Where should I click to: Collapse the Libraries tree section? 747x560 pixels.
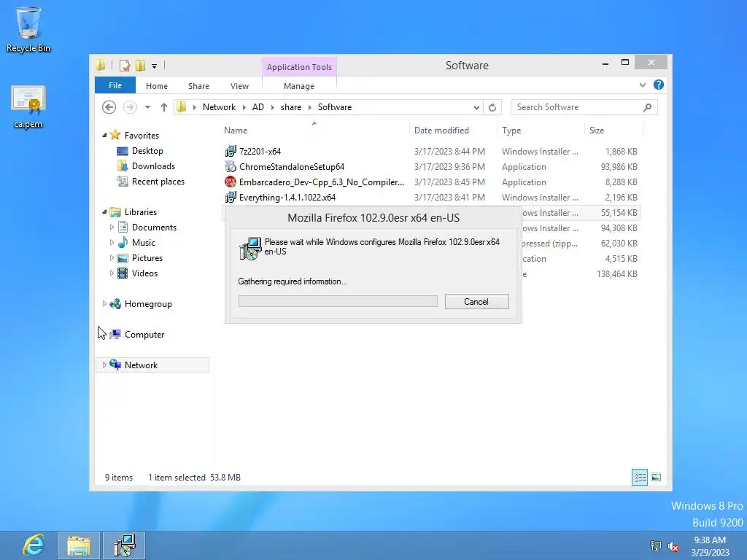104,212
